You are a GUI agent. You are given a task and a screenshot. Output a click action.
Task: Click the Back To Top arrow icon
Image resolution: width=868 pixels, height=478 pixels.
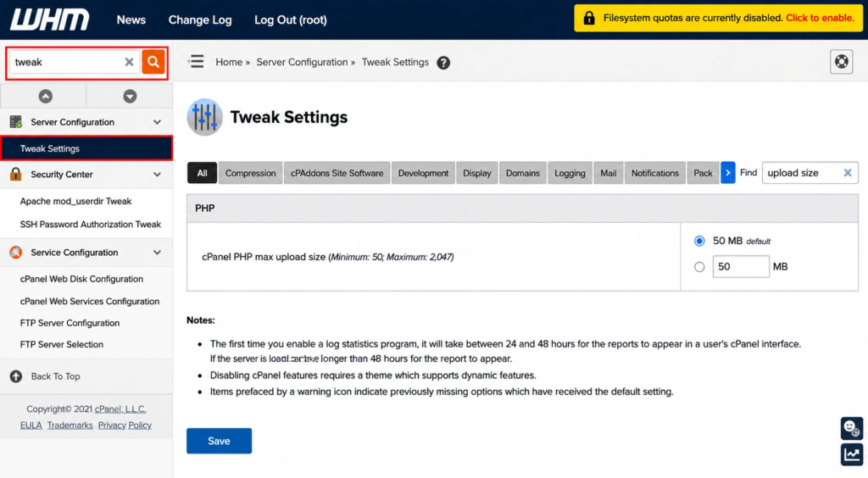(x=16, y=376)
